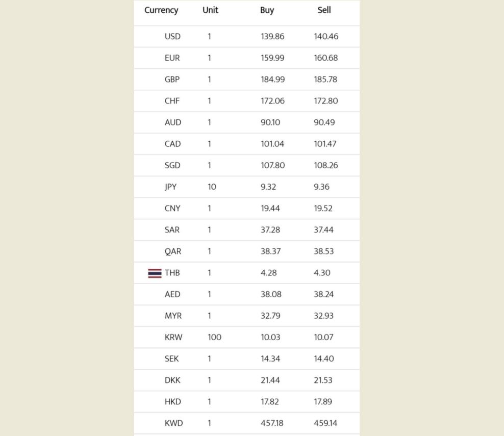Screen dimensions: 504x436
Task: Click the Sell column header
Action: (324, 10)
